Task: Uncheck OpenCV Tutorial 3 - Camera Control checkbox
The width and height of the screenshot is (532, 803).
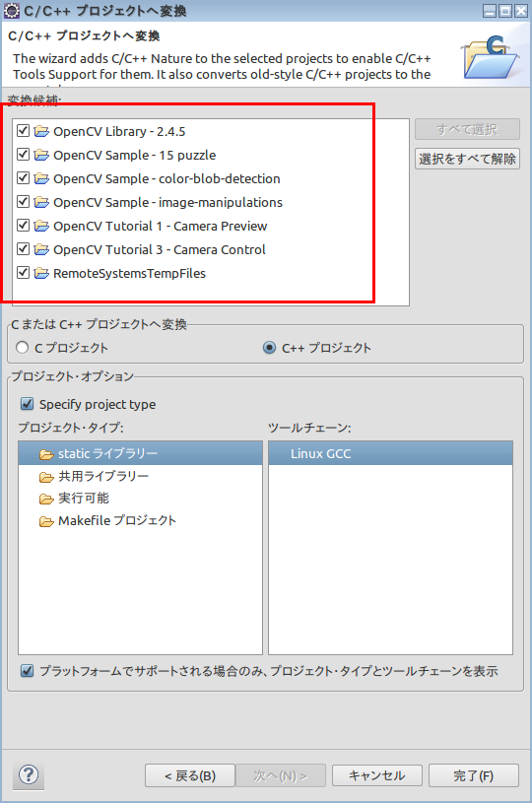Action: pyautogui.click(x=23, y=248)
